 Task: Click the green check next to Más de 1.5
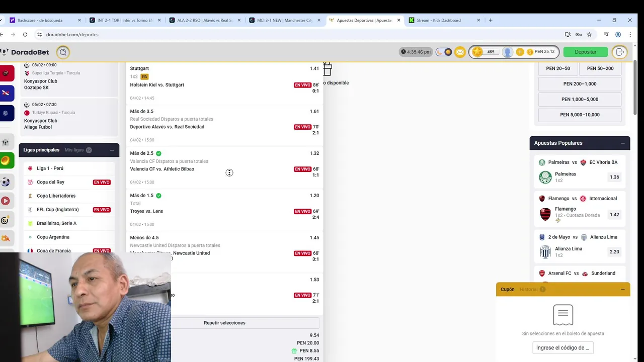[158, 196]
